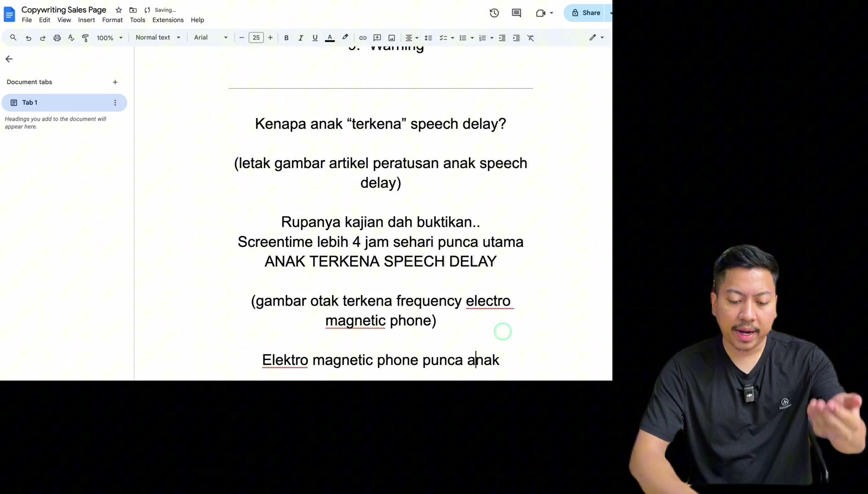The width and height of the screenshot is (868, 494).
Task: Click the font size field
Action: click(256, 38)
